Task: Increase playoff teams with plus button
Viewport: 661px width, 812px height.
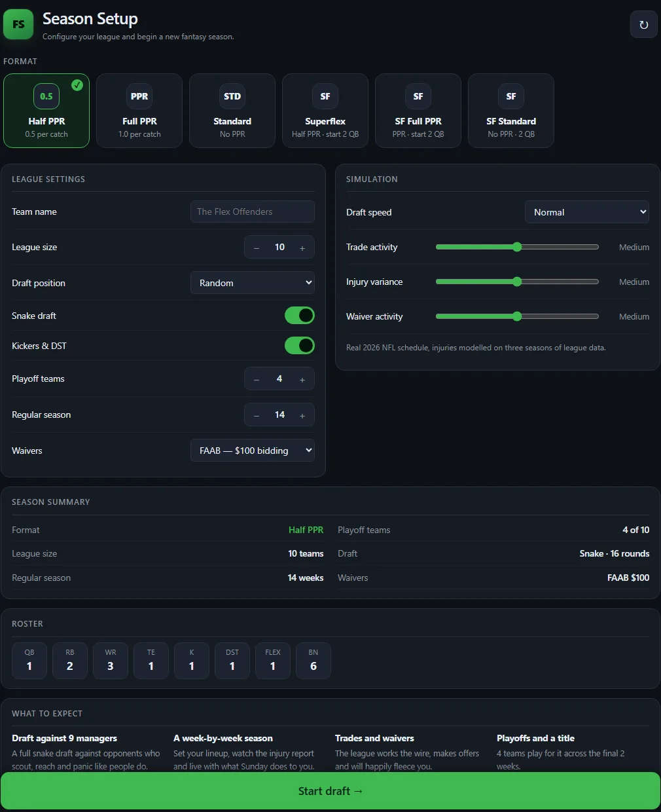Action: (302, 379)
